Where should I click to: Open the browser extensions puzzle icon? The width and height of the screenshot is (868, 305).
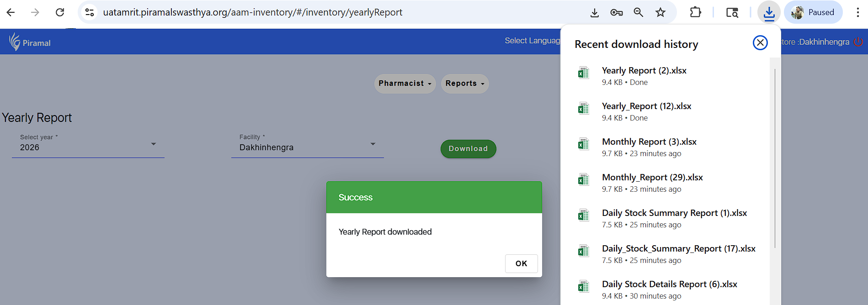pyautogui.click(x=695, y=12)
